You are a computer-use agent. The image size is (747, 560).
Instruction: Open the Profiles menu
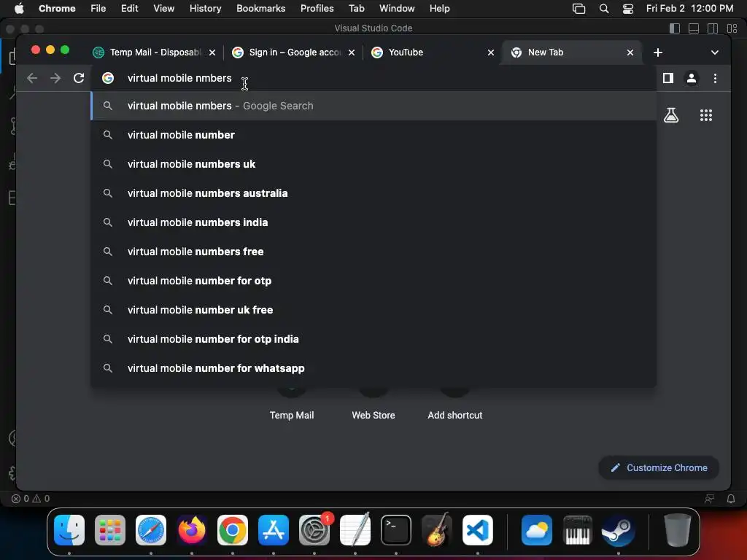tap(317, 8)
